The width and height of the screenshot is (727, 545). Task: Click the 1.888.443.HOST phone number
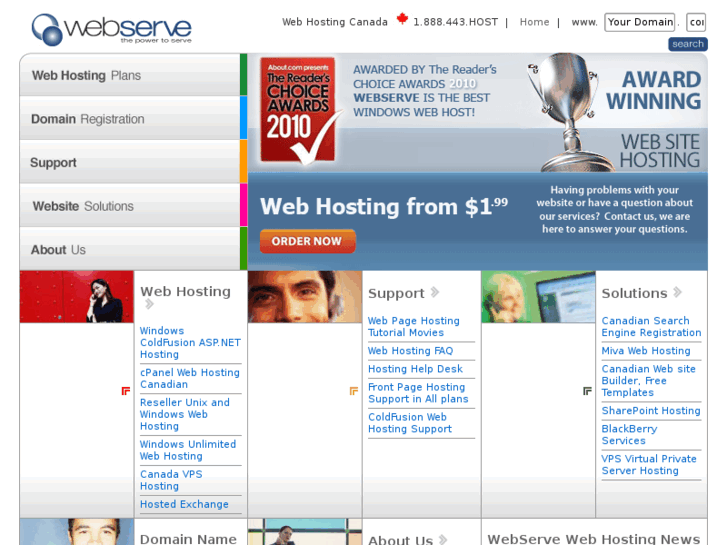point(455,22)
